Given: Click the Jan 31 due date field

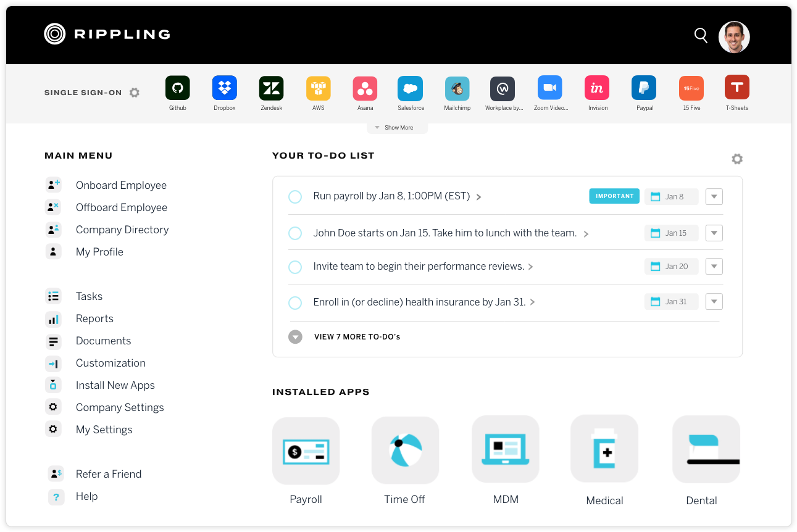Looking at the screenshot, I should click(x=672, y=301).
